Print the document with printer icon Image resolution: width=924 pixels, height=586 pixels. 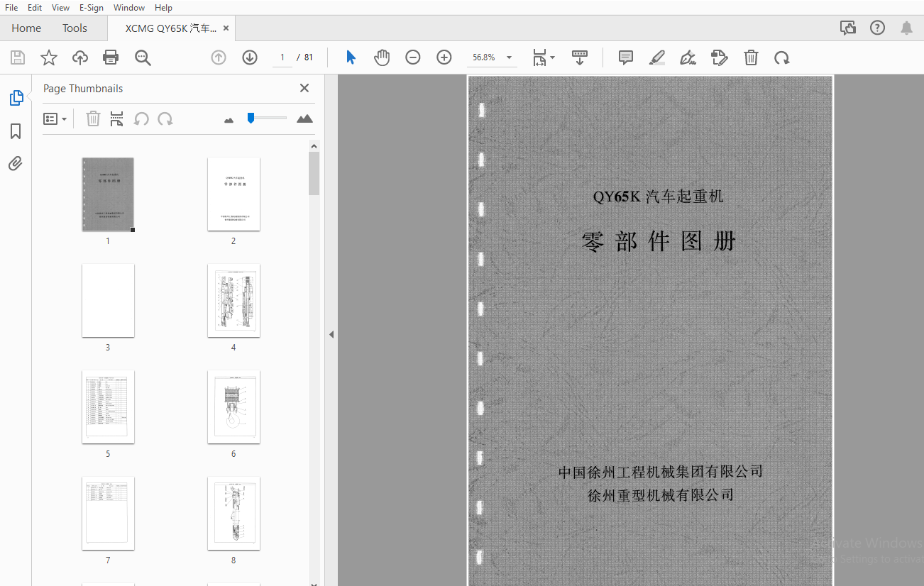tap(111, 57)
